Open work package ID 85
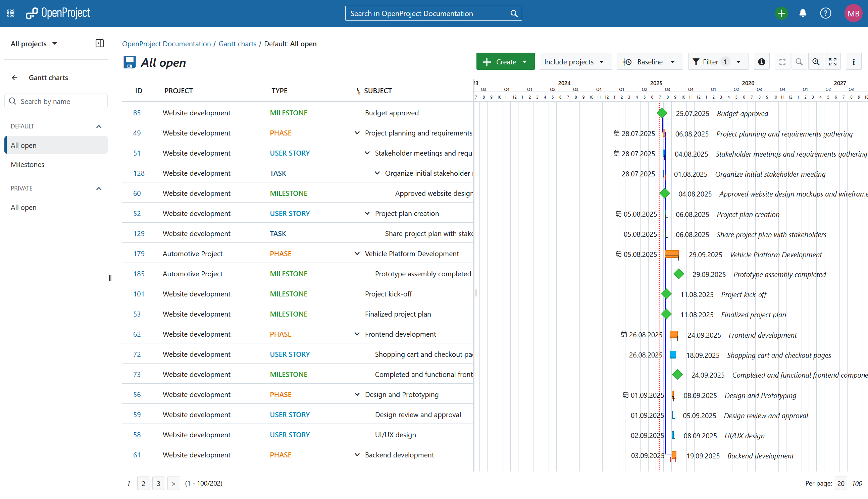 pos(137,113)
